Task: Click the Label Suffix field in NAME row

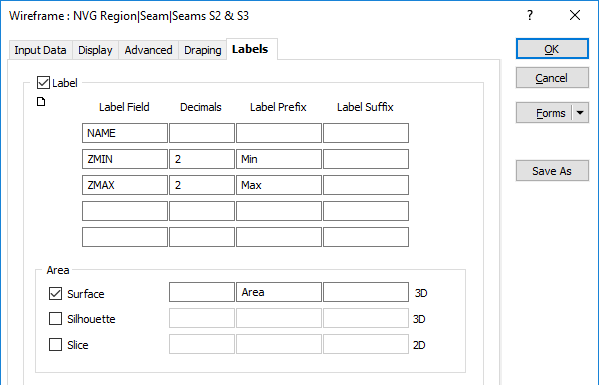Action: 366,133
